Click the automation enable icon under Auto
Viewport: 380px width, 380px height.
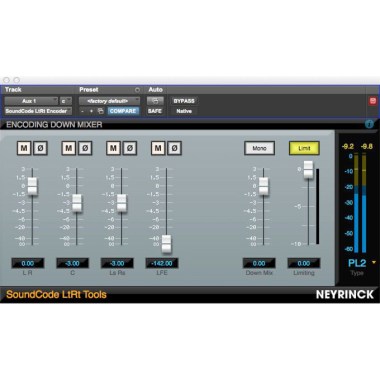pyautogui.click(x=155, y=101)
